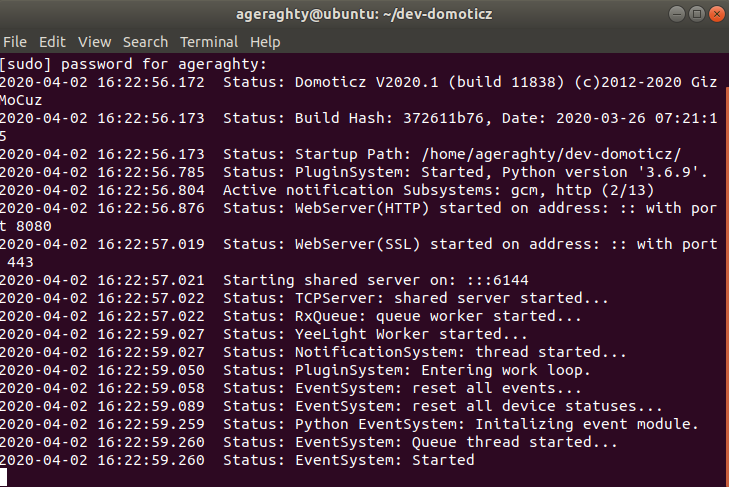Click 'RxQueue: queue worker started...' line
The width and height of the screenshot is (729, 487).
(291, 316)
